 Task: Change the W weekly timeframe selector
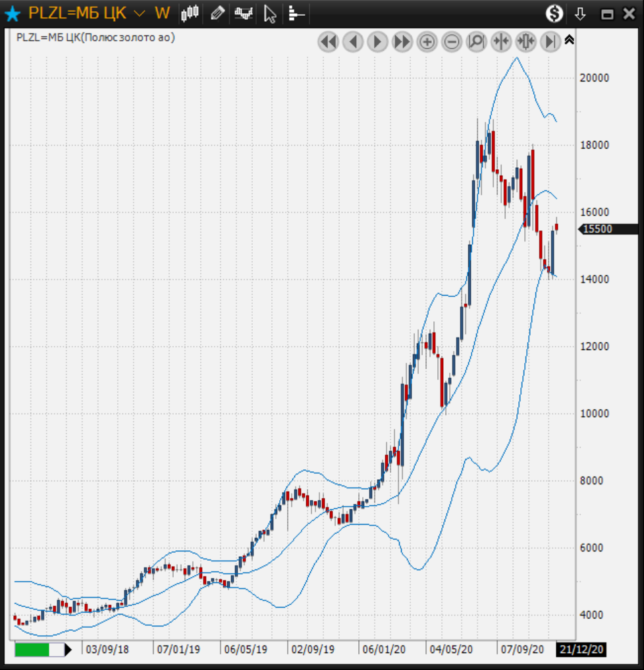pos(162,13)
